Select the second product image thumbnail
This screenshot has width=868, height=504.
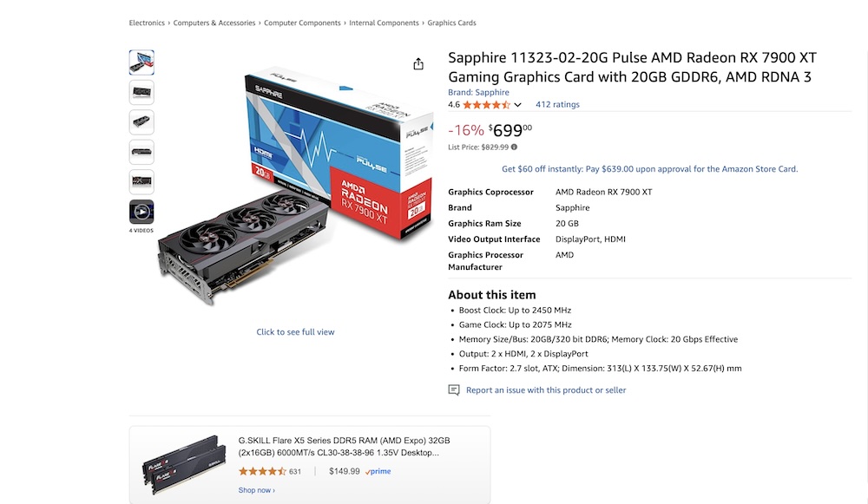pos(141,92)
